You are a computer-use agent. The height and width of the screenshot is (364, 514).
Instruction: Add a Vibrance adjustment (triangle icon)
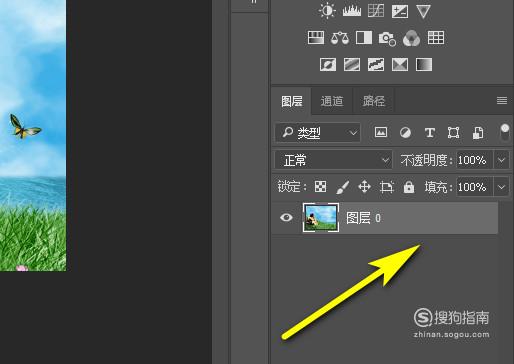coord(423,11)
